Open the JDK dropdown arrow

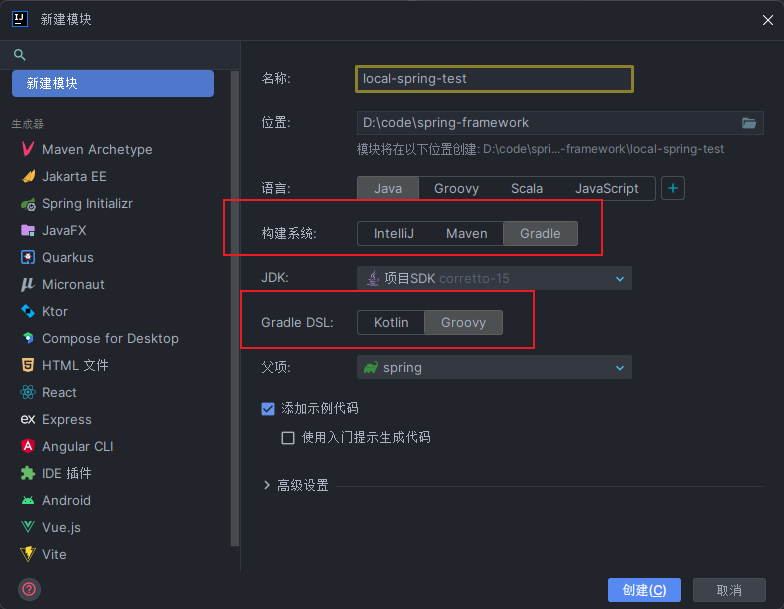pyautogui.click(x=620, y=278)
